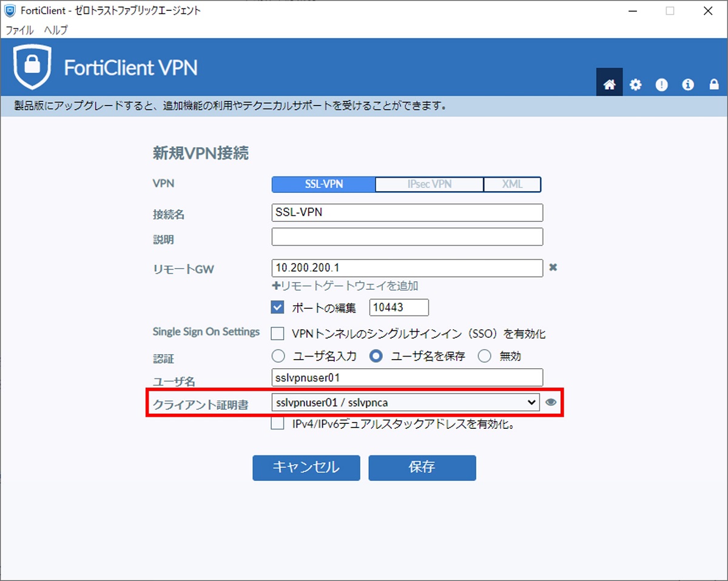
Task: Open the クライアント証明書 dropdown
Action: (532, 402)
